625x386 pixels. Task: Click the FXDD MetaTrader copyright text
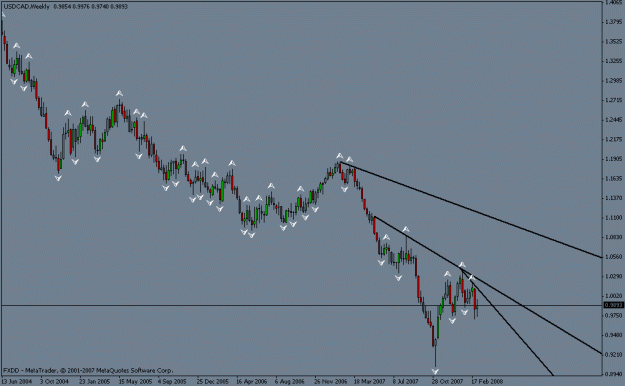(88, 370)
